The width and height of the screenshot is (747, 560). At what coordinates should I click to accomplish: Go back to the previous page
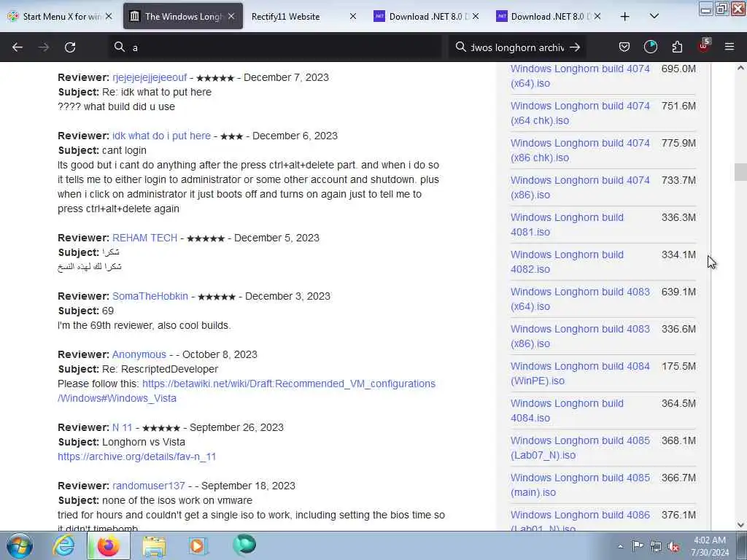coord(18,47)
